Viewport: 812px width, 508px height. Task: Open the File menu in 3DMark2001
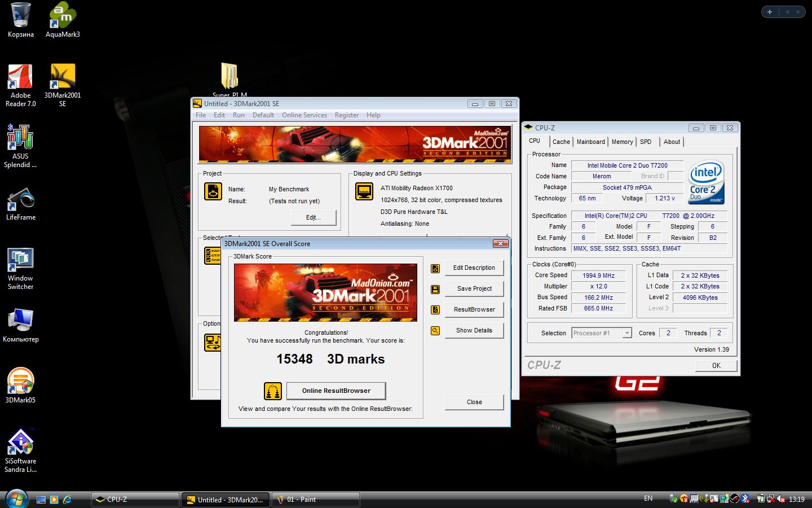click(x=201, y=115)
